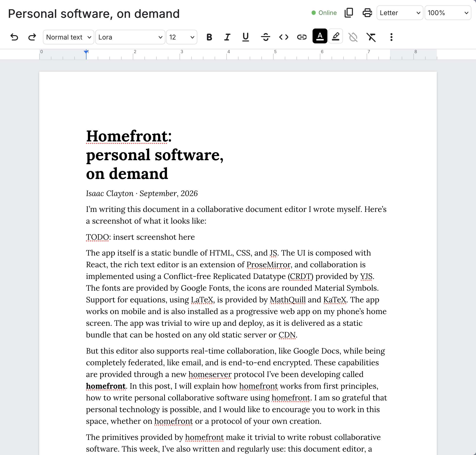Print the document using the printer icon
The height and width of the screenshot is (455, 476).
(367, 13)
